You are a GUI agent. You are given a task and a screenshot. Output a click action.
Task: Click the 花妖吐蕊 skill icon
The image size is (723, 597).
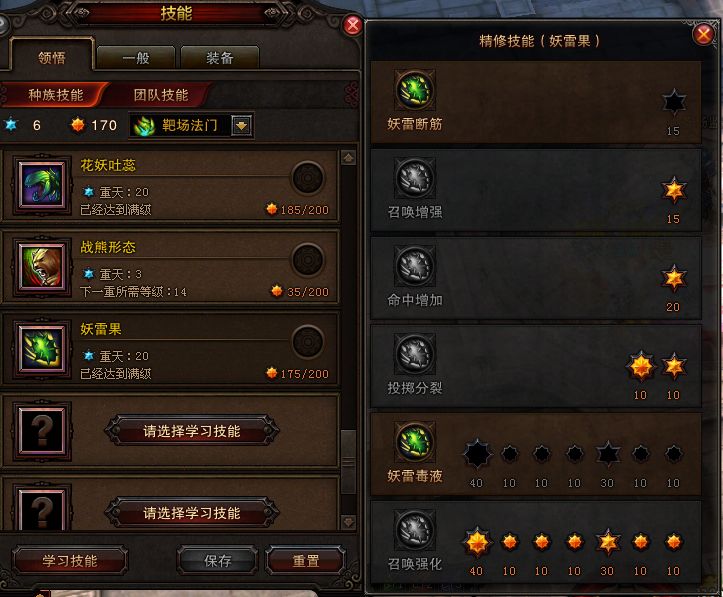click(42, 185)
